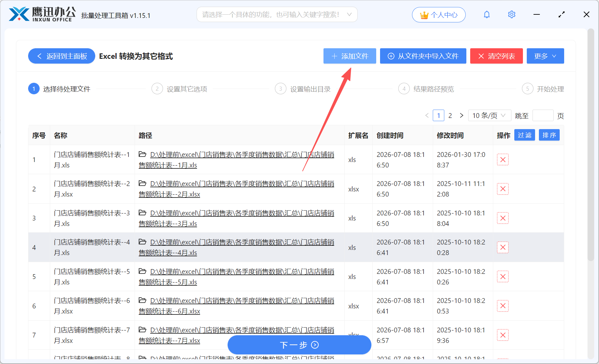
Task: Click previous page arrow in pagination
Action: click(x=427, y=115)
